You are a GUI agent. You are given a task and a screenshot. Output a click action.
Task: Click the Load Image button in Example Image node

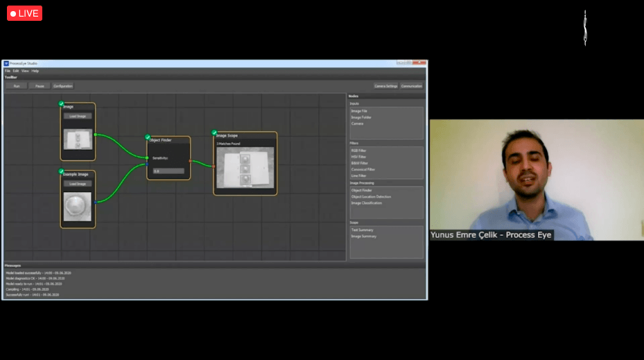[x=78, y=184]
